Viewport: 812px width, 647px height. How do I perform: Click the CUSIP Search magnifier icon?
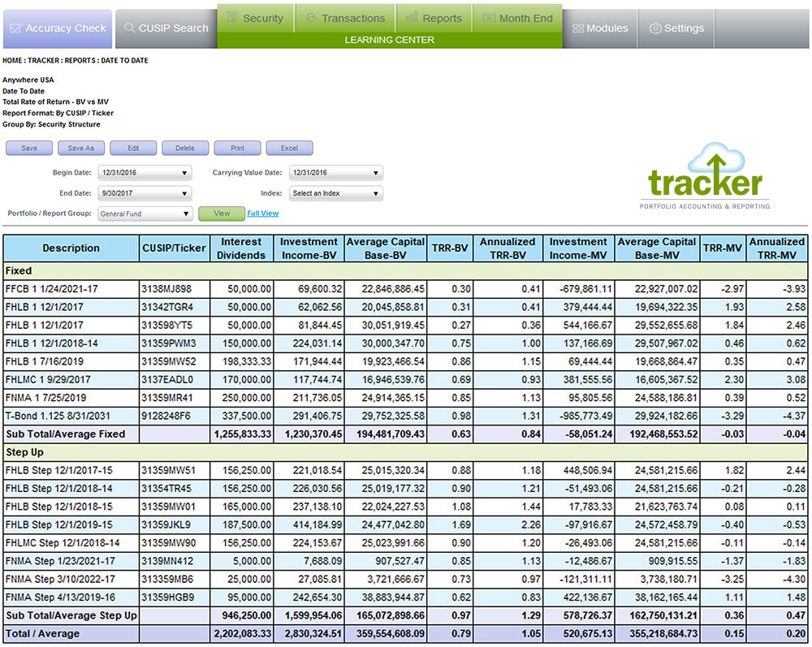(x=129, y=28)
